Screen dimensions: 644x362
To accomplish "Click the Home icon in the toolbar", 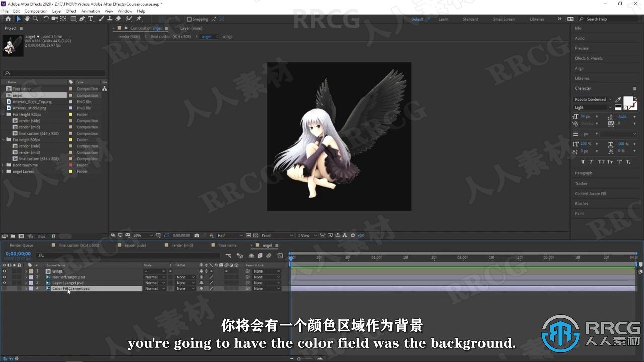I will tap(8, 19).
